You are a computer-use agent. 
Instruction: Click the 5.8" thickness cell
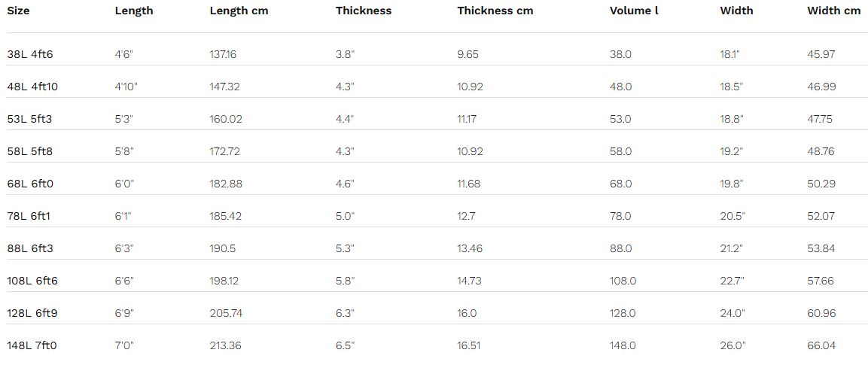[x=345, y=281]
